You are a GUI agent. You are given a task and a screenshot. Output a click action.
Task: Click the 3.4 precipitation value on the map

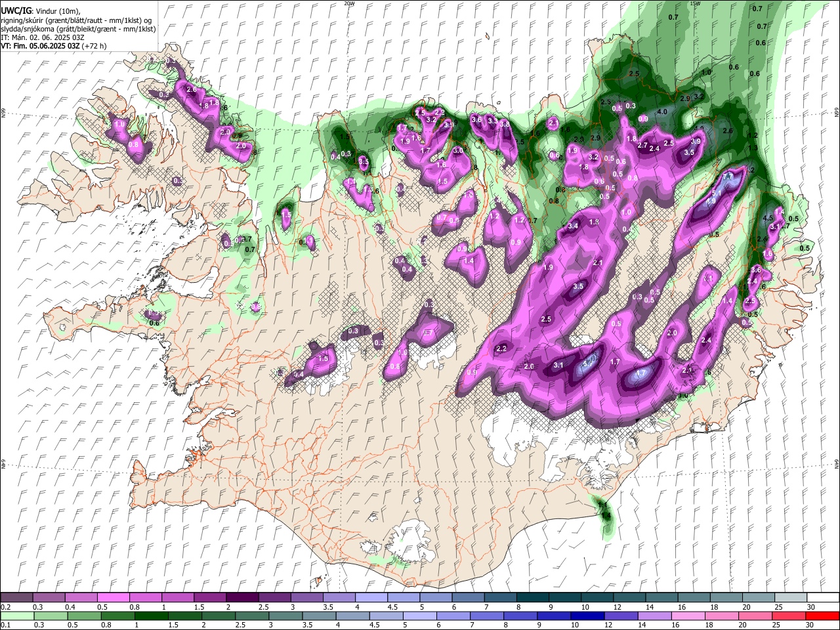(573, 226)
